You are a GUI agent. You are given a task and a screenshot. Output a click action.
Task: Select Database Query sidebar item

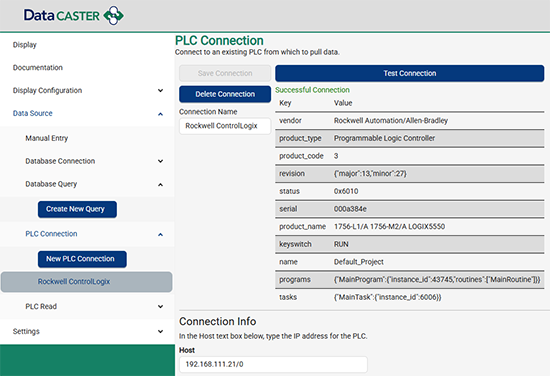51,184
